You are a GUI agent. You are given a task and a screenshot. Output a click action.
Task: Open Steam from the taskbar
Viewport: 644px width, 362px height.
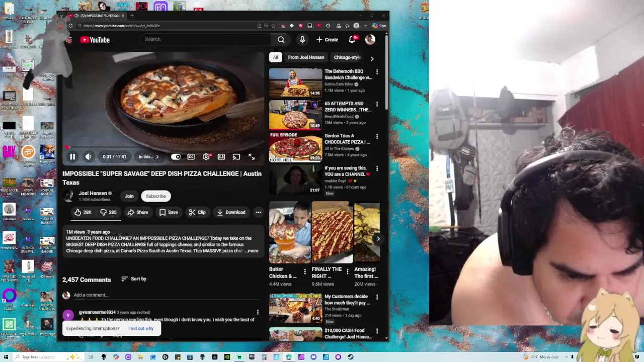[x=350, y=357]
